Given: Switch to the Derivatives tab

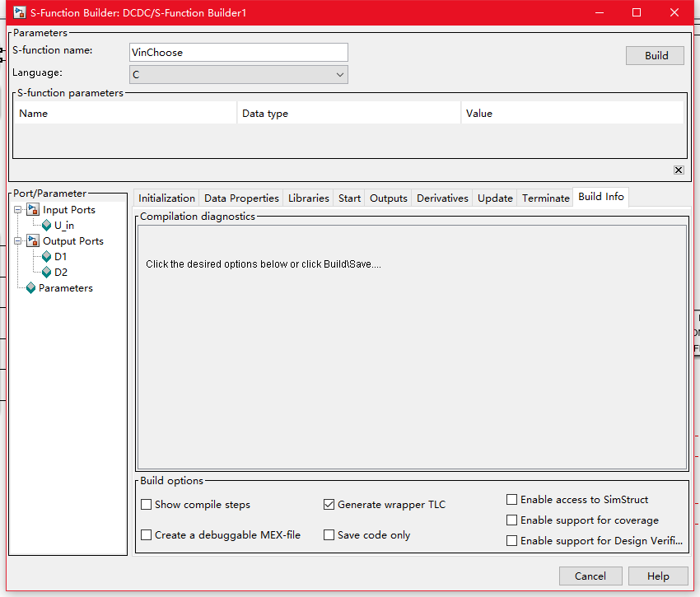Looking at the screenshot, I should coord(442,198).
